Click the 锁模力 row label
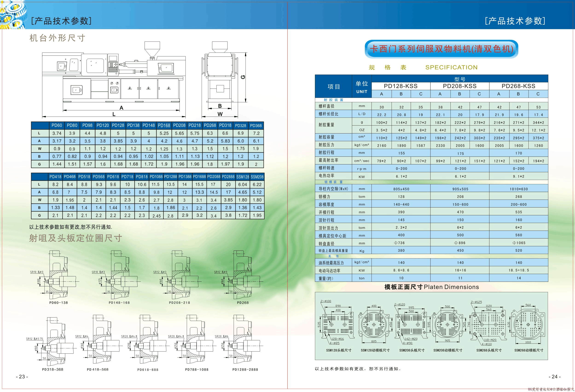The width and height of the screenshot is (575, 392). 324,197
